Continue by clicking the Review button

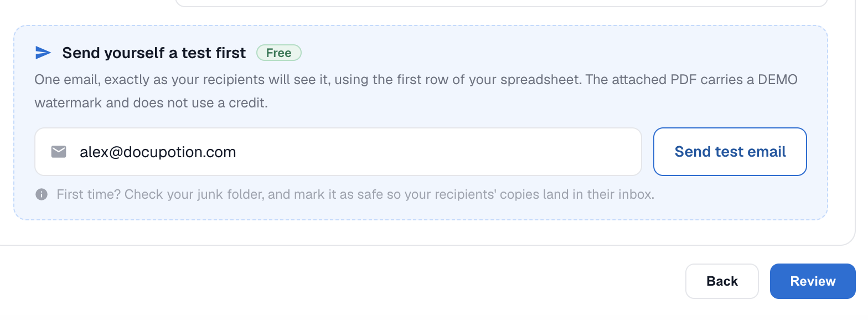[x=813, y=281]
